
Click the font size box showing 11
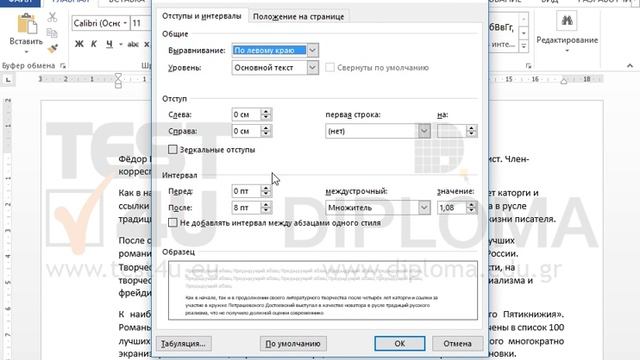[140, 23]
